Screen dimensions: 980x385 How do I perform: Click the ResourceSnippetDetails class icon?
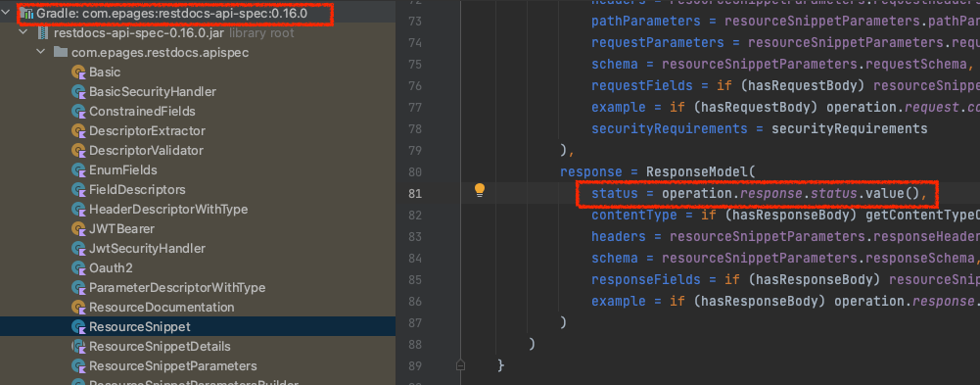tap(78, 346)
